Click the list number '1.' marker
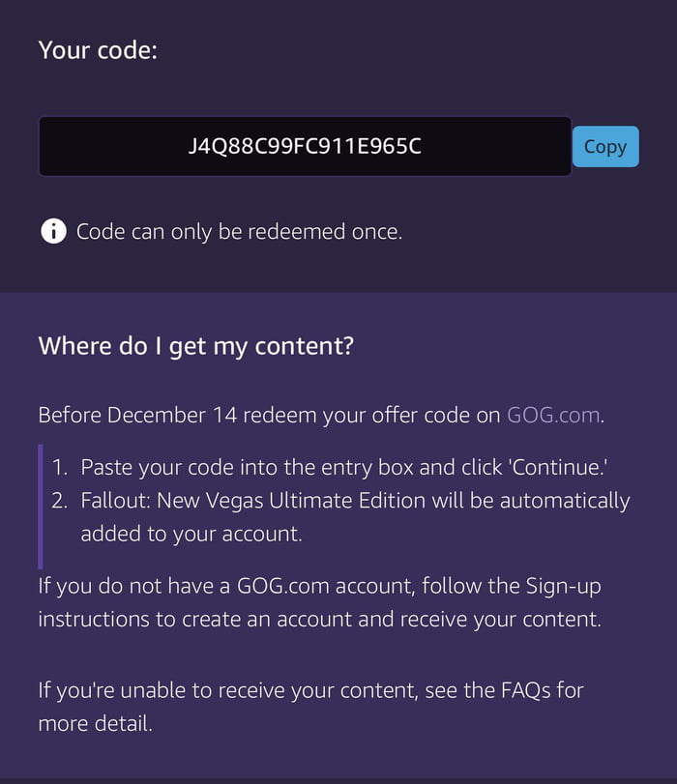The image size is (677, 784). [60, 467]
